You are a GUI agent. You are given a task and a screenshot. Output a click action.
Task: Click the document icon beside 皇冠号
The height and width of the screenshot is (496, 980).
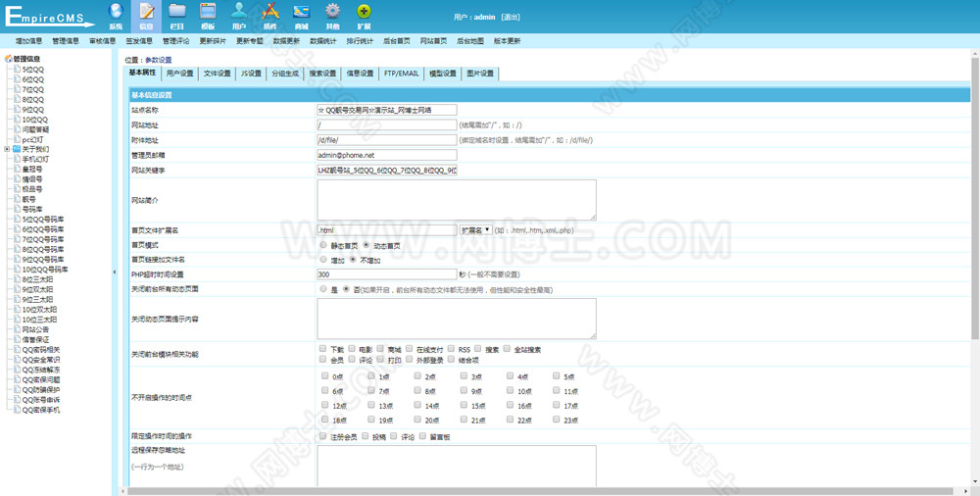coord(18,170)
